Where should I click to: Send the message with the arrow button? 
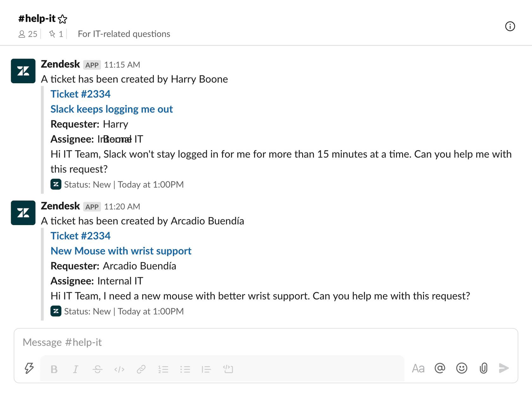[504, 368]
